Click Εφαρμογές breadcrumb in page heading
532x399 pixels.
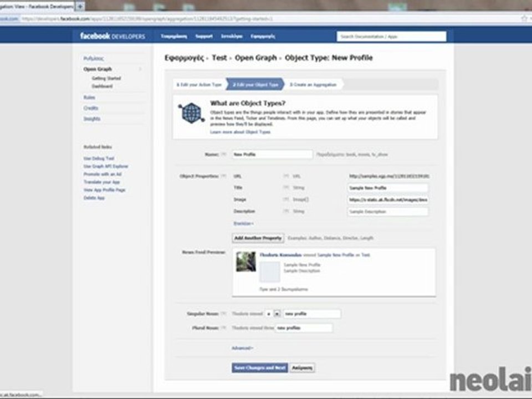tap(184, 58)
